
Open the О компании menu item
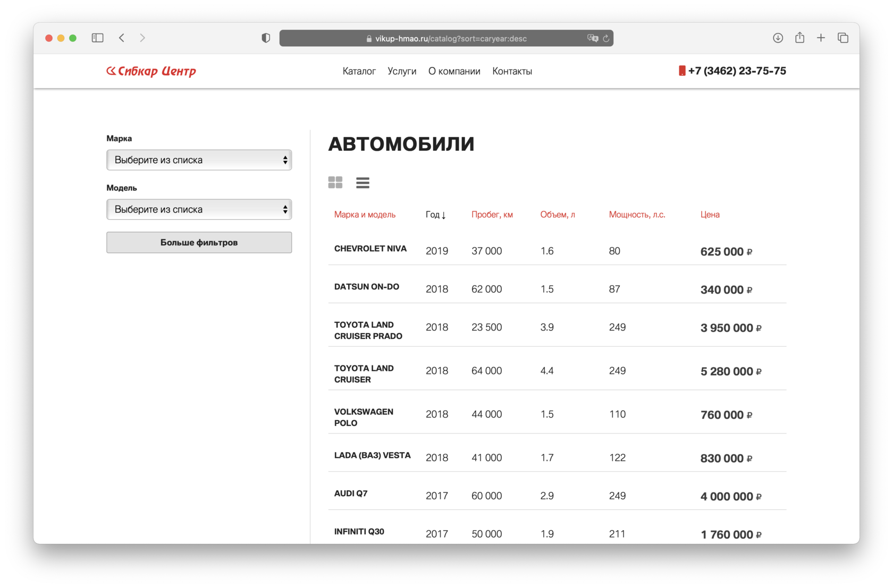(454, 71)
